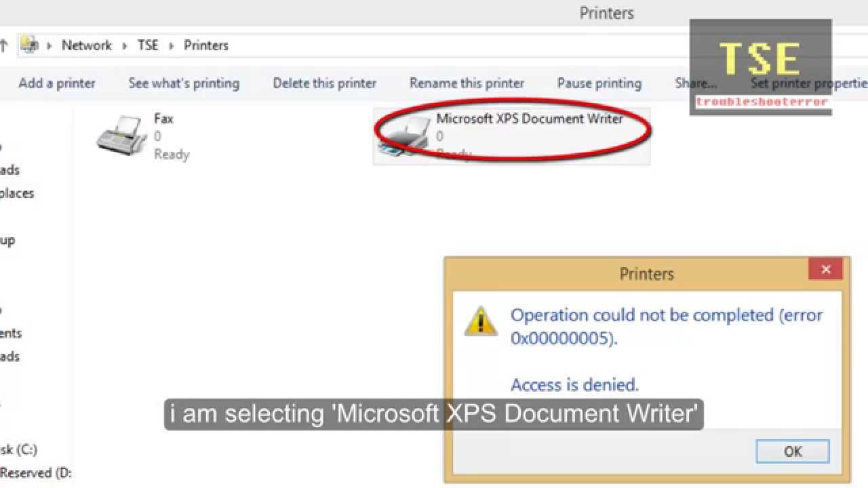Go to TSE in address bar
The height and width of the screenshot is (488, 868).
148,45
